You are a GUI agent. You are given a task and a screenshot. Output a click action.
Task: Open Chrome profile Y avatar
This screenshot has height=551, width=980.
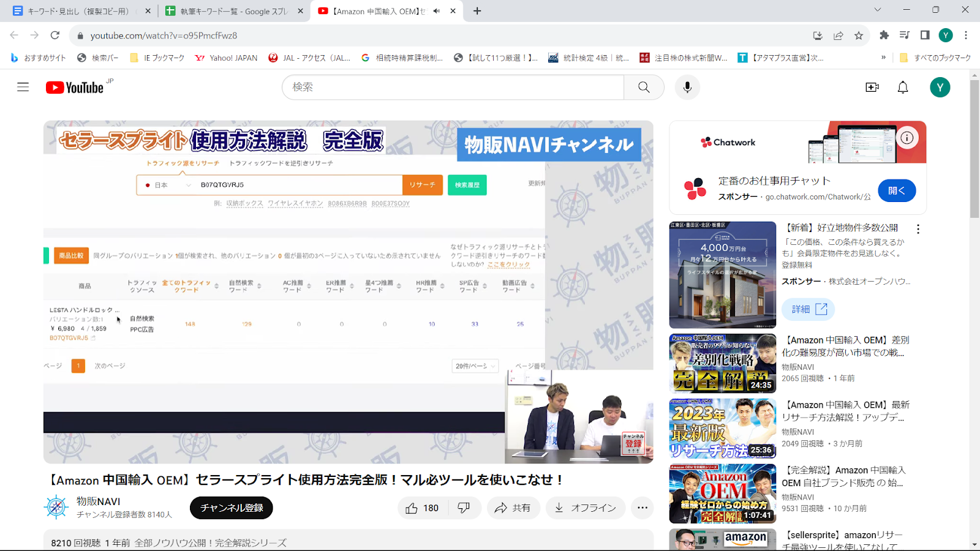tap(946, 36)
